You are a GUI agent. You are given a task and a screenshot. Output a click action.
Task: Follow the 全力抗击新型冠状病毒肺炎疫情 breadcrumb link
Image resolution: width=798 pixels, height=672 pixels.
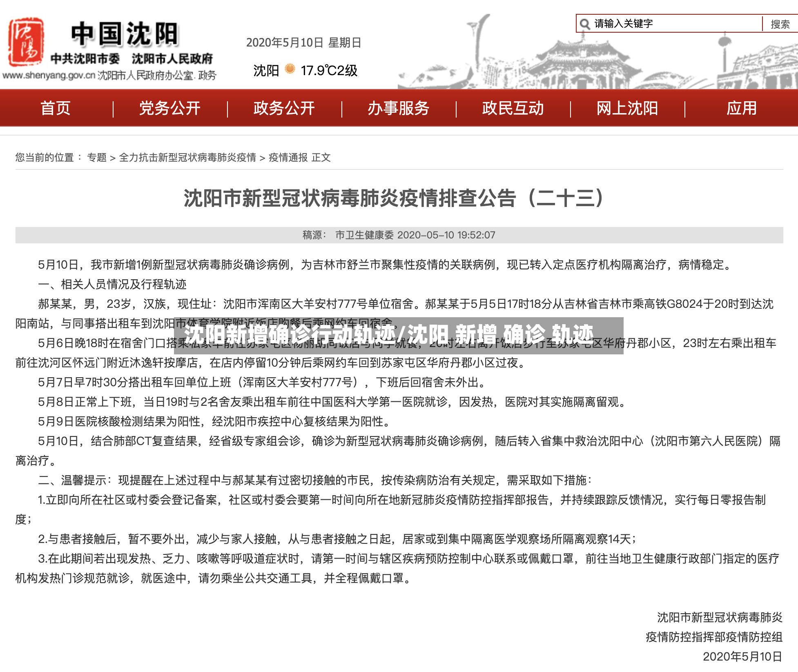point(188,157)
